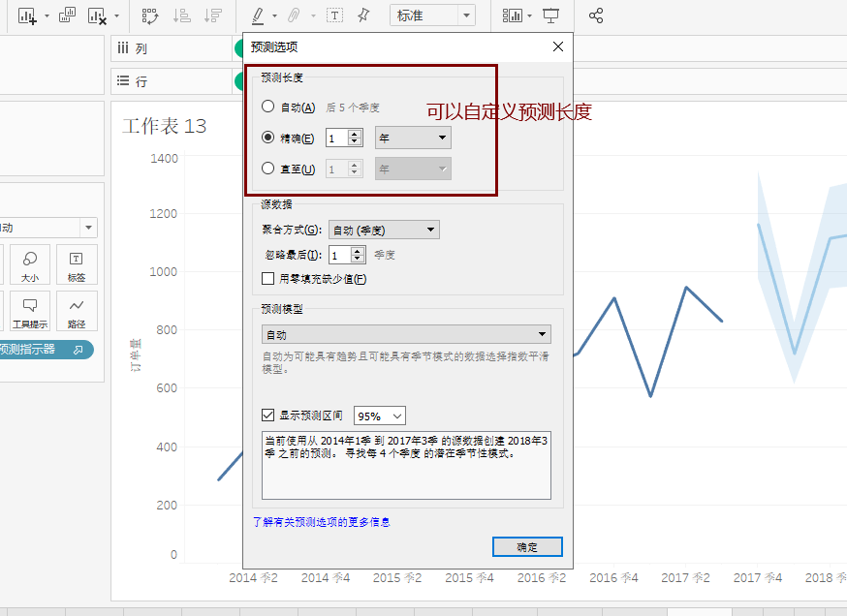
Task: Open the 标准 view size dropdown
Action: [432, 15]
